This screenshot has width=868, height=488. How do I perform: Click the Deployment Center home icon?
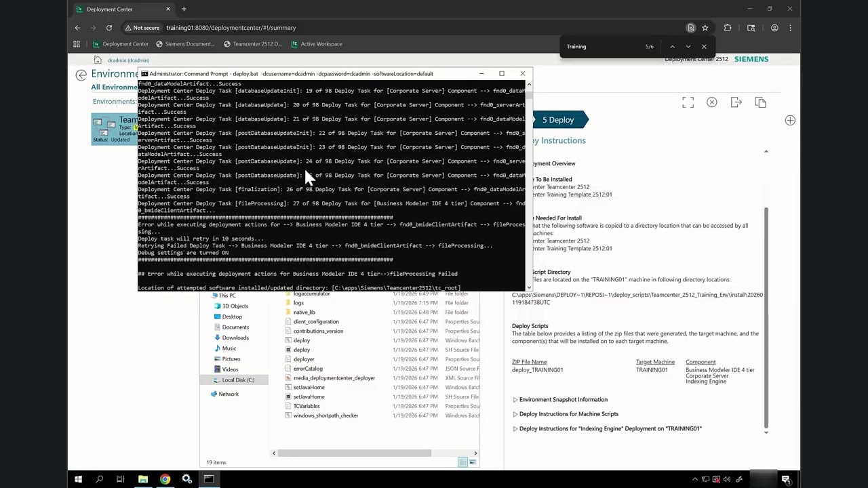98,60
